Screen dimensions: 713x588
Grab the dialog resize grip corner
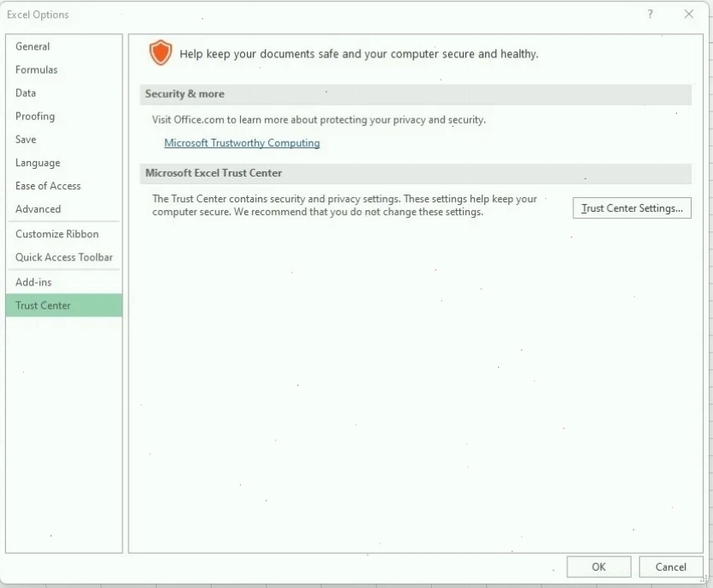click(704, 579)
